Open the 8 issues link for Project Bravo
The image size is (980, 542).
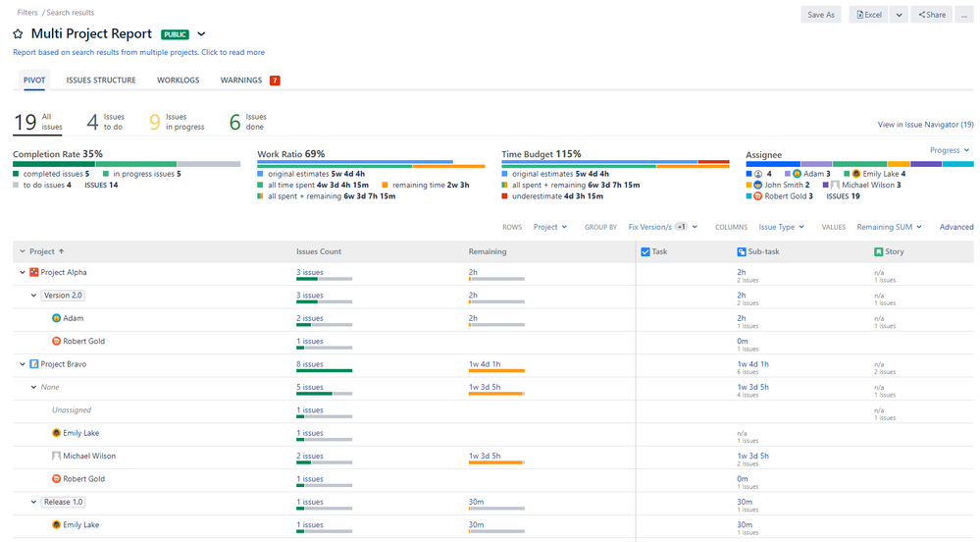pos(310,364)
